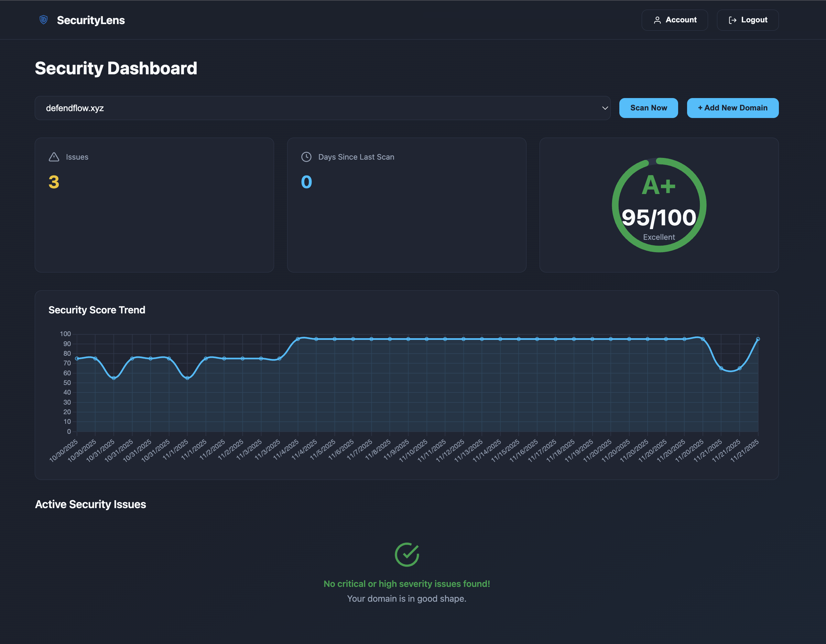Click the Security Dashboard page title

point(116,68)
